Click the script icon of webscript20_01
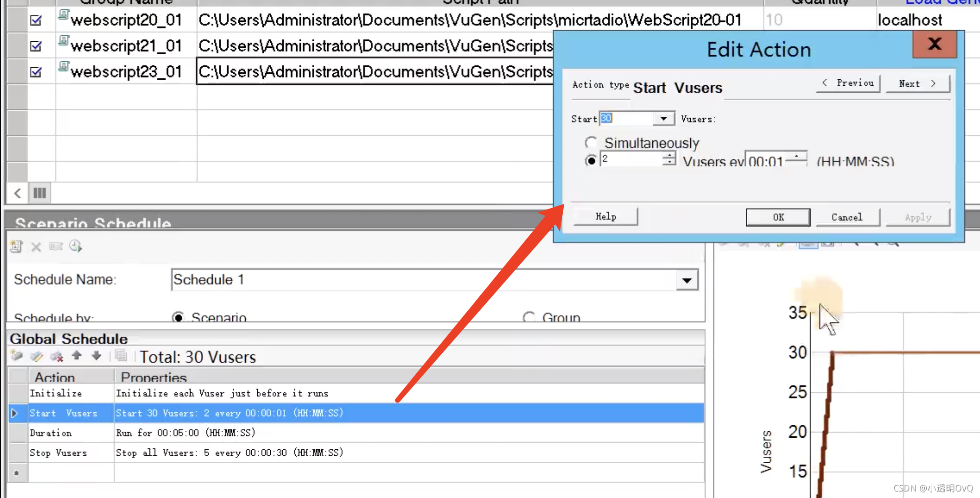Image resolution: width=980 pixels, height=498 pixels. (x=64, y=16)
